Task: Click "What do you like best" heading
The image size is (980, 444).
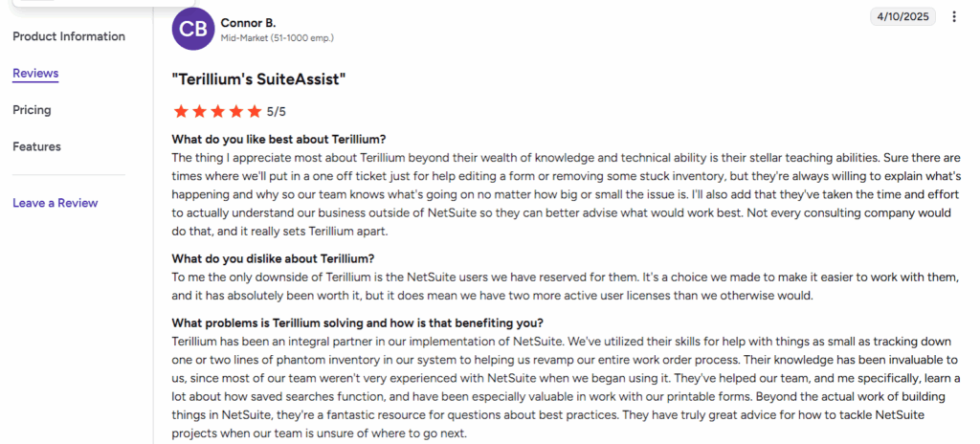Action: [278, 139]
